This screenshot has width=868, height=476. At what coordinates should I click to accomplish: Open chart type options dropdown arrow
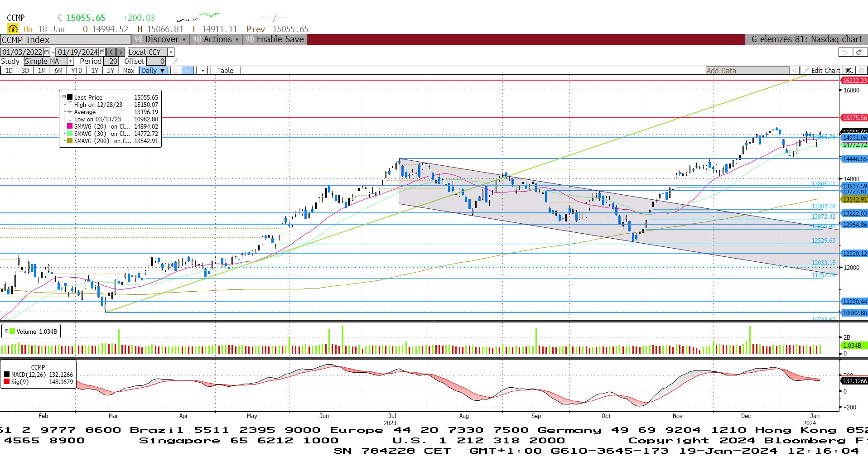203,71
